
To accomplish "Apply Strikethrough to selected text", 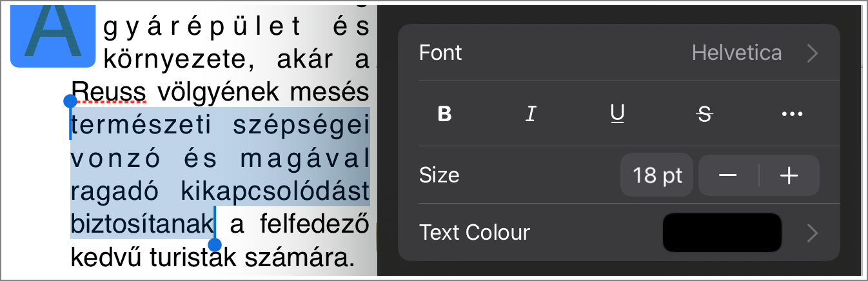I will [x=705, y=114].
